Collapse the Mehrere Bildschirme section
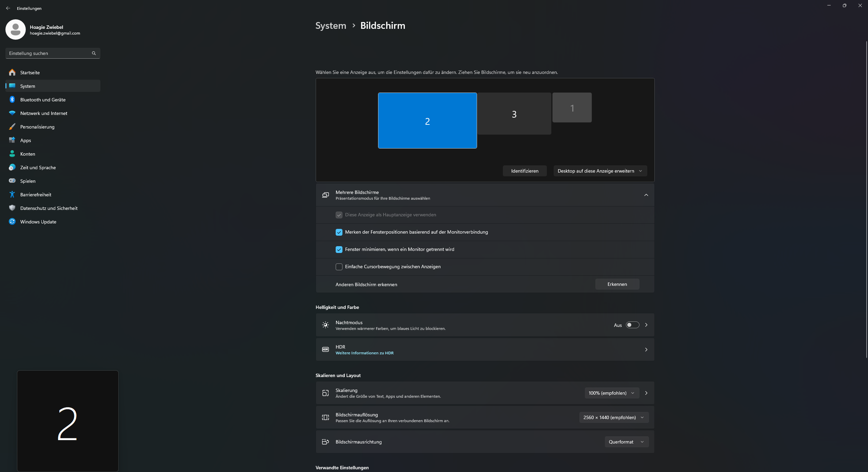This screenshot has height=472, width=868. (x=646, y=195)
